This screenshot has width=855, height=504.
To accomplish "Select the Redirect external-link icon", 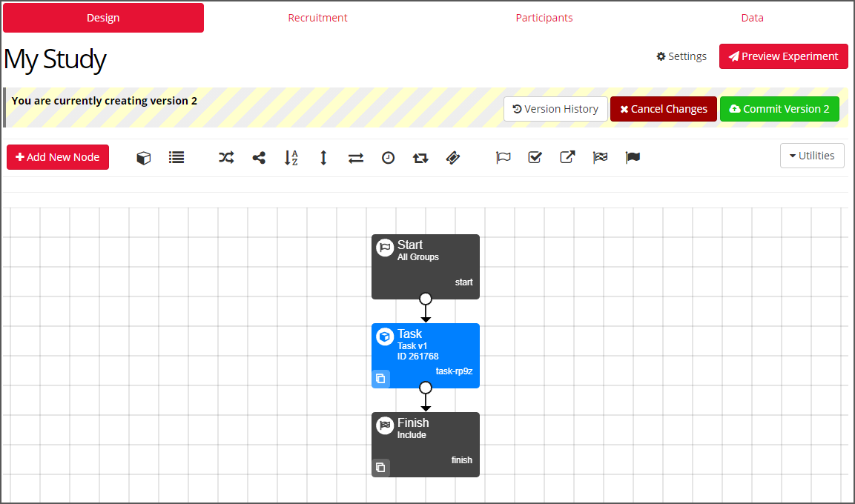I will 567,157.
